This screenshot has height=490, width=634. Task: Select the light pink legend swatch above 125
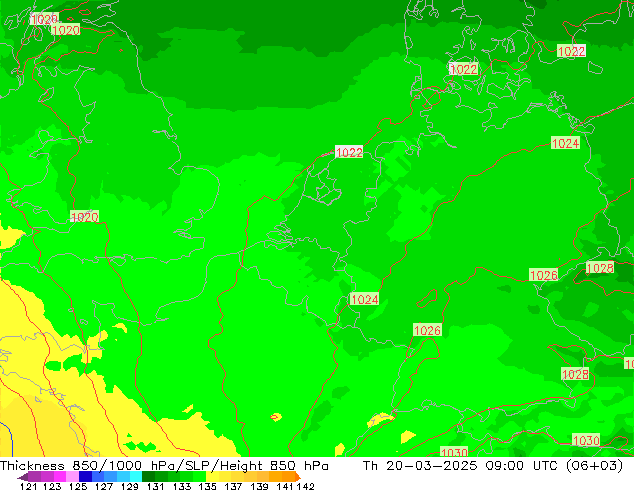72,476
